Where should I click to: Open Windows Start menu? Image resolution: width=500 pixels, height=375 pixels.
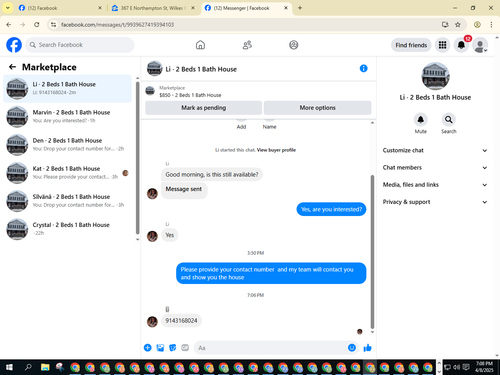click(x=9, y=367)
